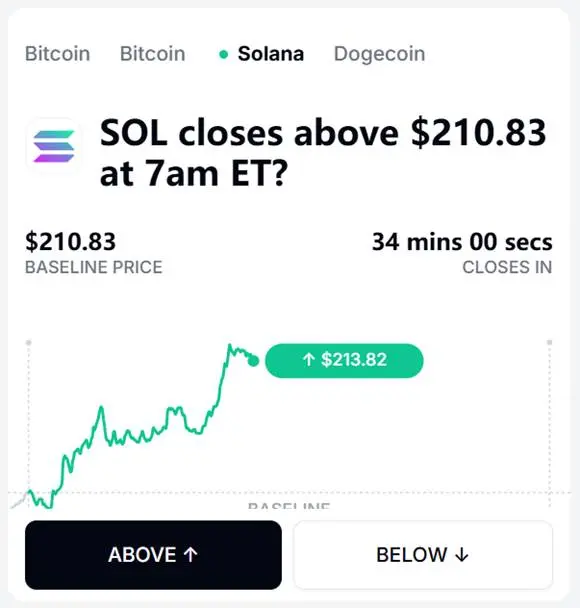
Task: Bet ABOVE on SOL price
Action: tap(153, 555)
